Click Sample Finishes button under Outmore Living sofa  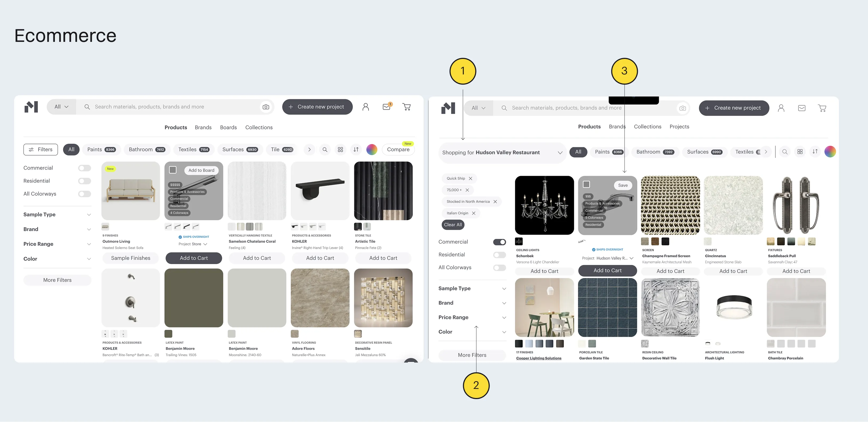130,258
